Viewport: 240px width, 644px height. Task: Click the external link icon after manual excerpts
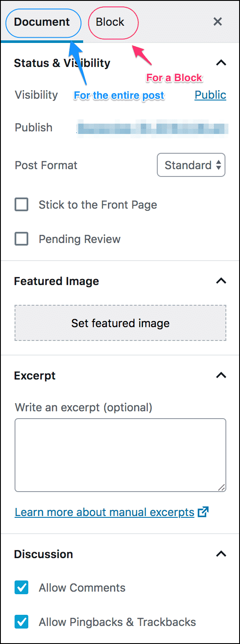(203, 512)
